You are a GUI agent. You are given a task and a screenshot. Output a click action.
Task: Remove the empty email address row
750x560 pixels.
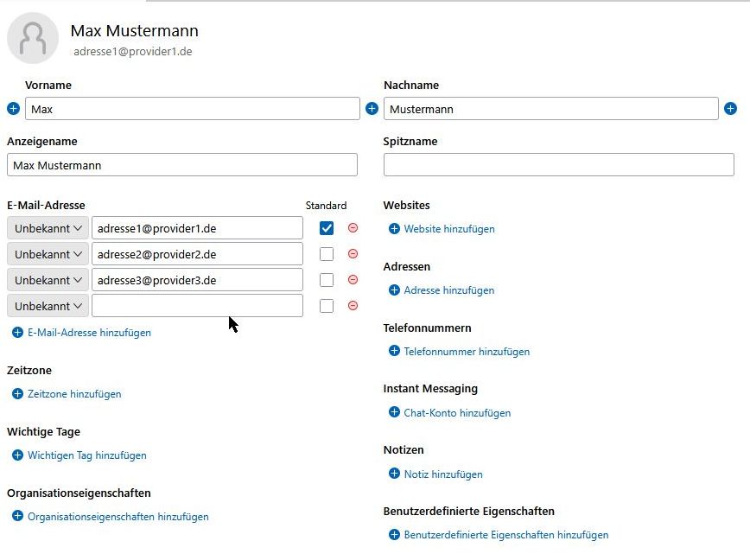353,306
